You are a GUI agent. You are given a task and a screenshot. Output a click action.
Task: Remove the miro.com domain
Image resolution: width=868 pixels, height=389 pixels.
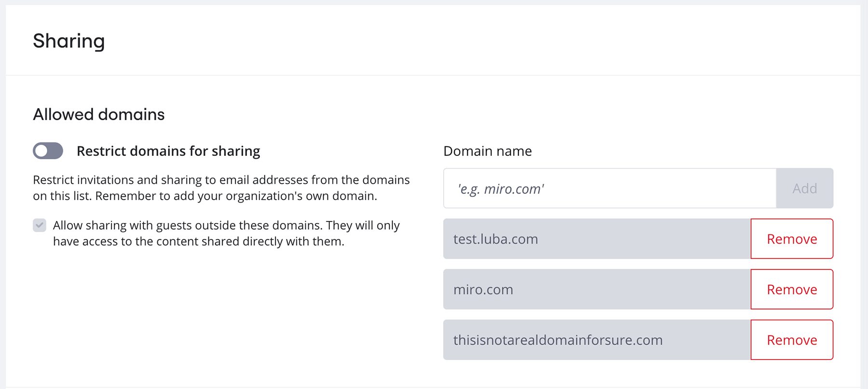pos(791,290)
